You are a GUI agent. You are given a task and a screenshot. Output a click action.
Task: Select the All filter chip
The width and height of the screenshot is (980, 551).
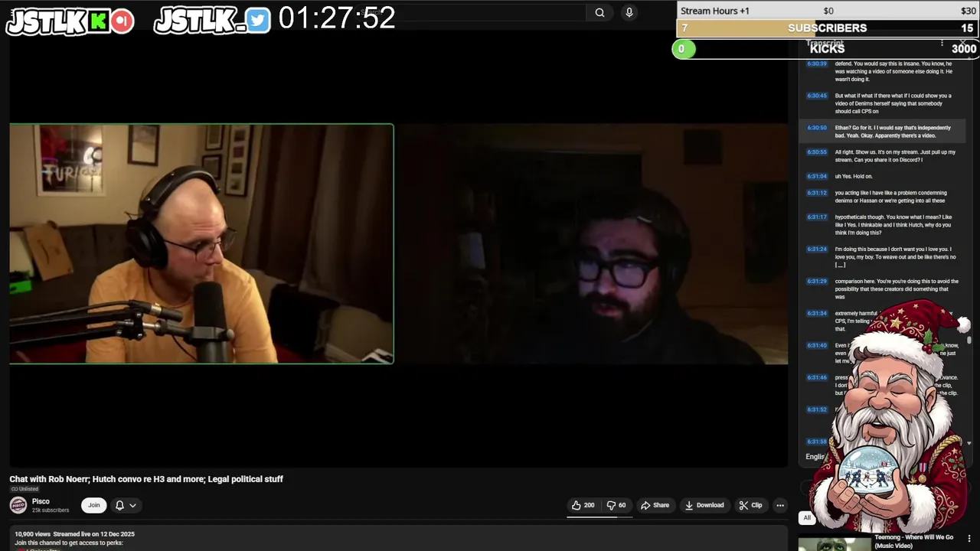coord(807,518)
